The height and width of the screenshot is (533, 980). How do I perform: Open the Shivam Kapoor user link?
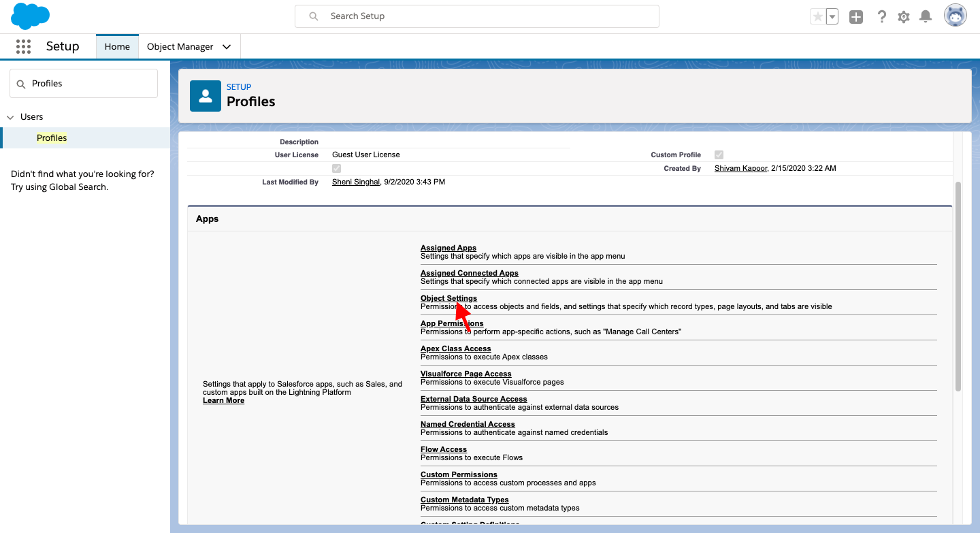[x=740, y=168]
